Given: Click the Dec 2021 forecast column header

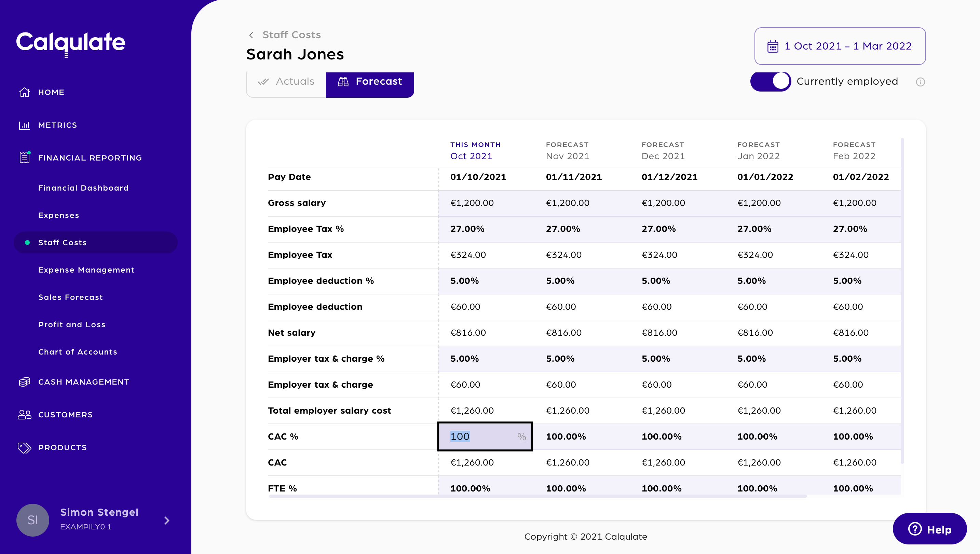Looking at the screenshot, I should point(663,151).
